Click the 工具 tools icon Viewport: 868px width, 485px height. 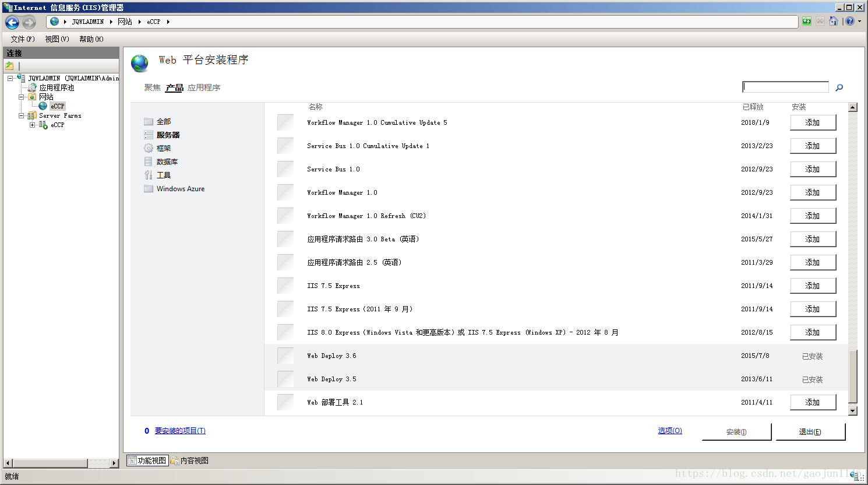coord(149,175)
